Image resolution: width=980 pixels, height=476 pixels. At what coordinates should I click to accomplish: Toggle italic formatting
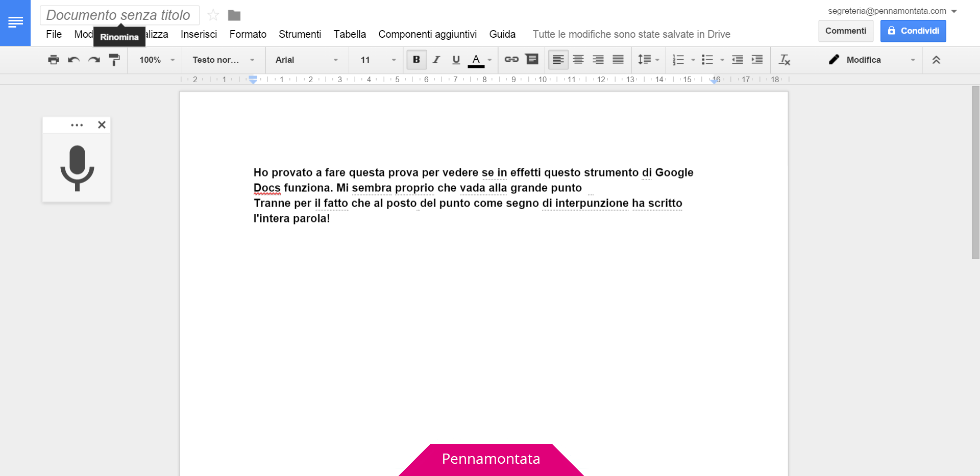pos(436,60)
